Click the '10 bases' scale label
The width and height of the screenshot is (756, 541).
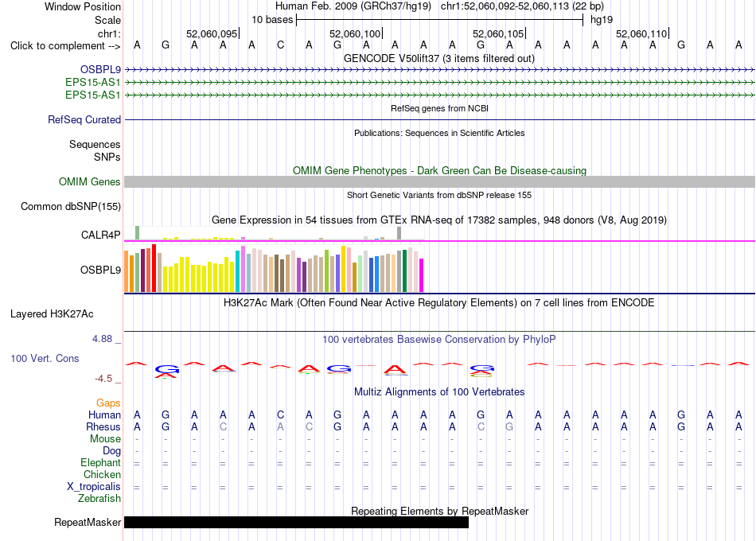pos(272,20)
